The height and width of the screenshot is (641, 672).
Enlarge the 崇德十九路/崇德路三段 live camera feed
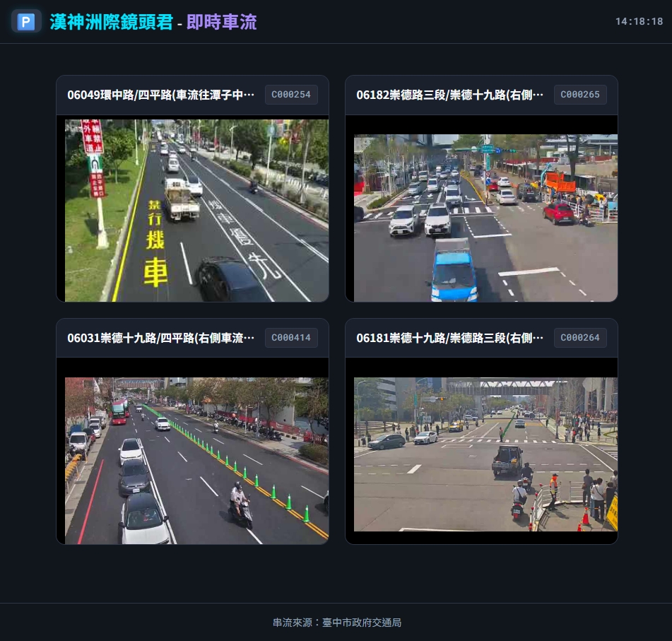pos(485,454)
